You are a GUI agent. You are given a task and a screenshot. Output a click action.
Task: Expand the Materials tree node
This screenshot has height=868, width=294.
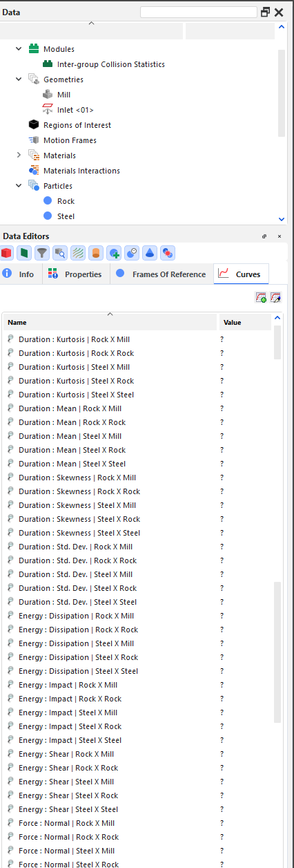click(x=19, y=155)
